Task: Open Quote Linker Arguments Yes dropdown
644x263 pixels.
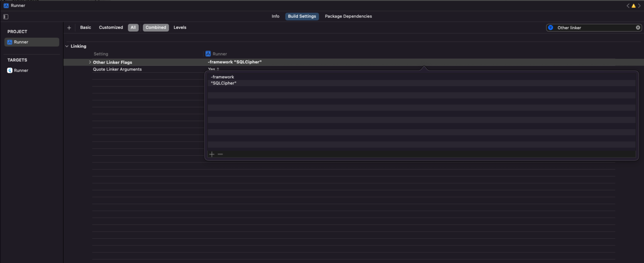Action: 214,69
